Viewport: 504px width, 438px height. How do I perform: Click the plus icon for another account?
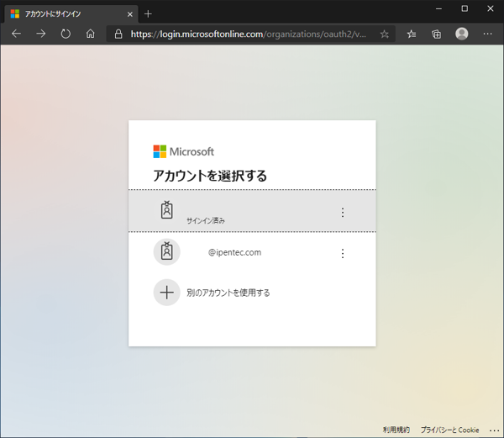click(x=167, y=293)
